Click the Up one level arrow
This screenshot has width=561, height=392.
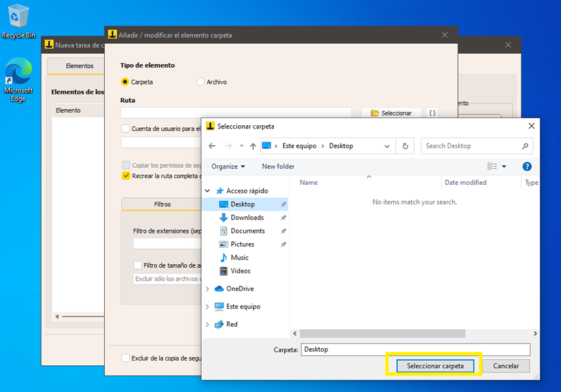[253, 146]
